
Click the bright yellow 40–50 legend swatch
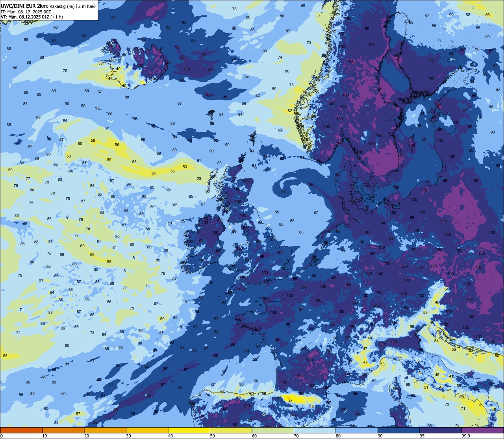[189, 430]
